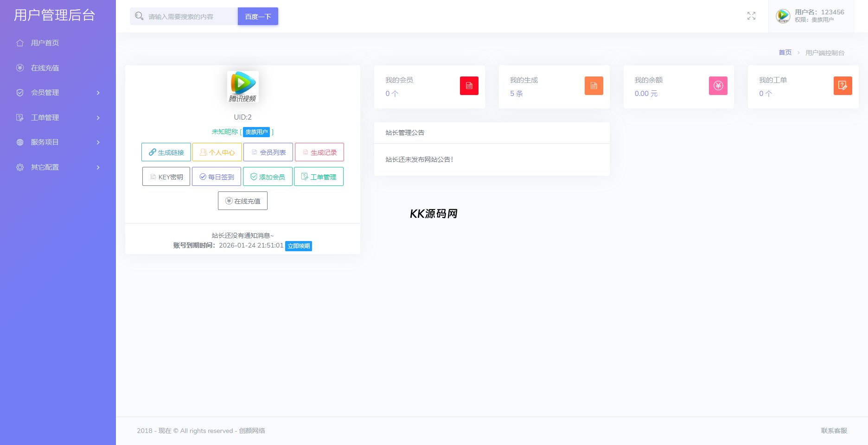The image size is (868, 445).
Task: Click the 立即续期 renewal button
Action: (299, 246)
